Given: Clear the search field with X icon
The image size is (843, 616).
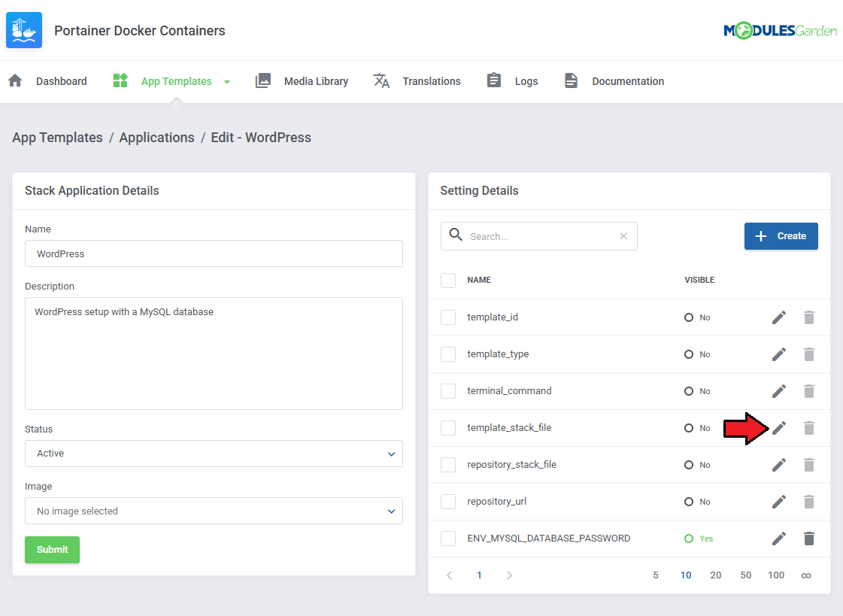Looking at the screenshot, I should click(623, 236).
